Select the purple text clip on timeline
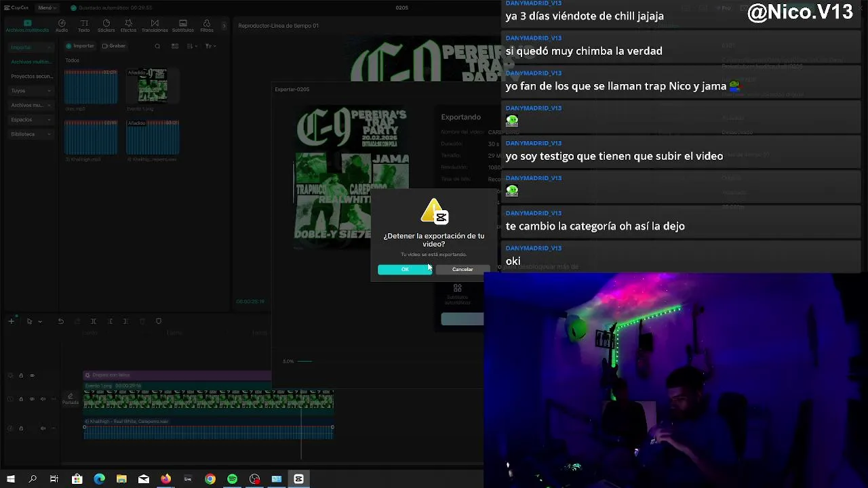This screenshot has width=868, height=488. (x=177, y=375)
